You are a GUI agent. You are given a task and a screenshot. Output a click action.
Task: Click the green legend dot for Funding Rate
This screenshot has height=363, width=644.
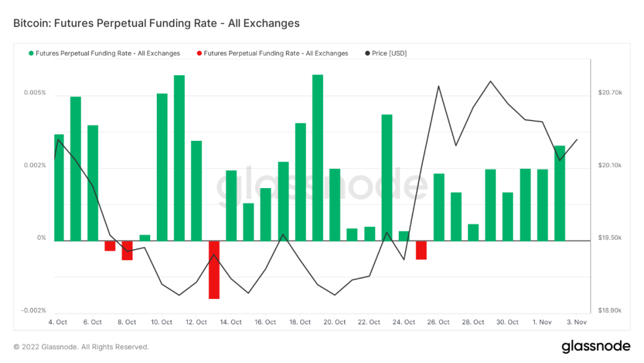pyautogui.click(x=31, y=53)
